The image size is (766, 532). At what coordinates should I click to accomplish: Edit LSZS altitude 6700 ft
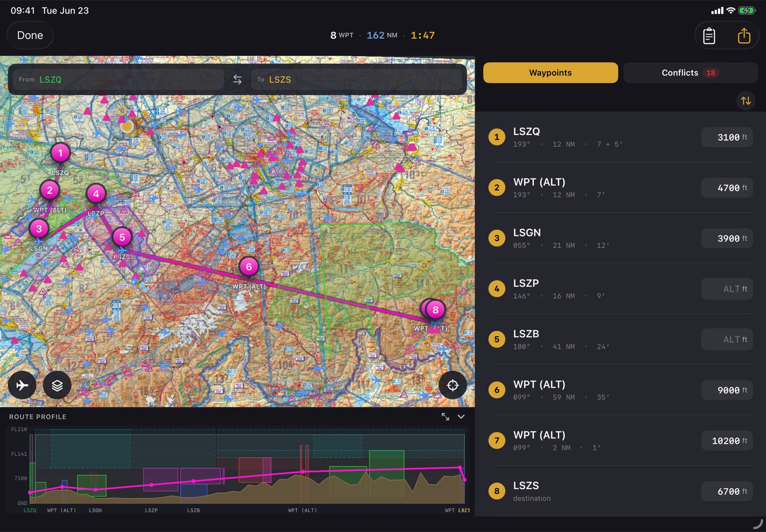pos(727,491)
